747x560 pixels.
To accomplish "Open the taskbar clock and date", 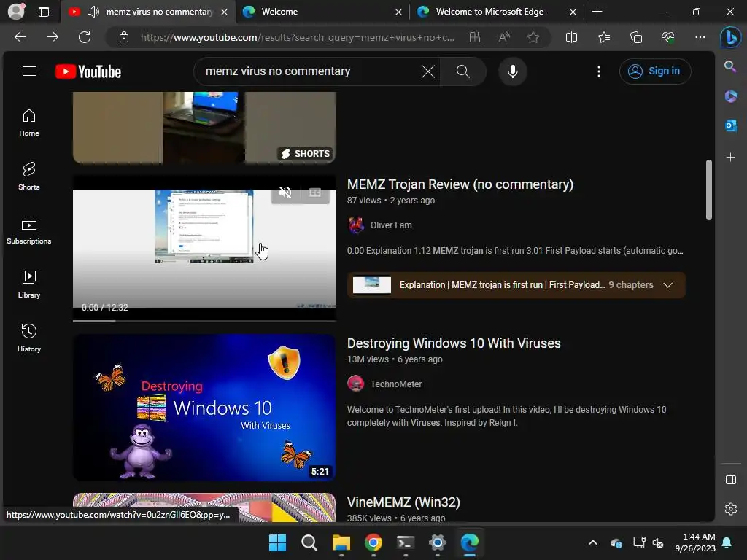I will coord(695,542).
